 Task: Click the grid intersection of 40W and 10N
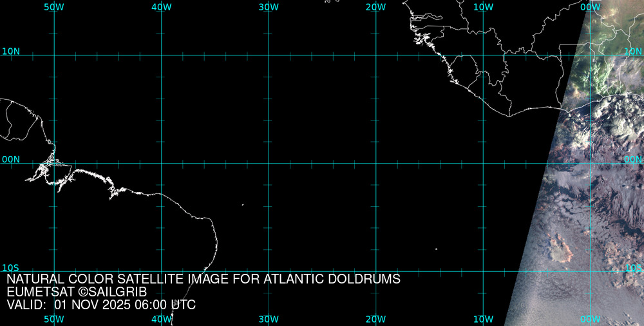162,55
